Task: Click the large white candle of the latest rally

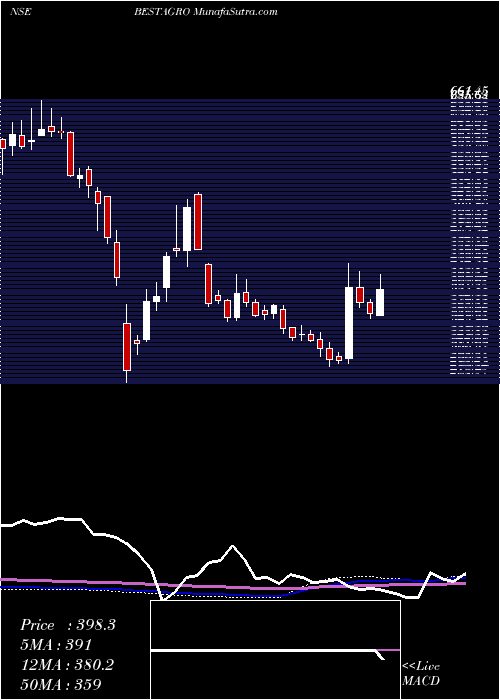Action: coord(349,323)
